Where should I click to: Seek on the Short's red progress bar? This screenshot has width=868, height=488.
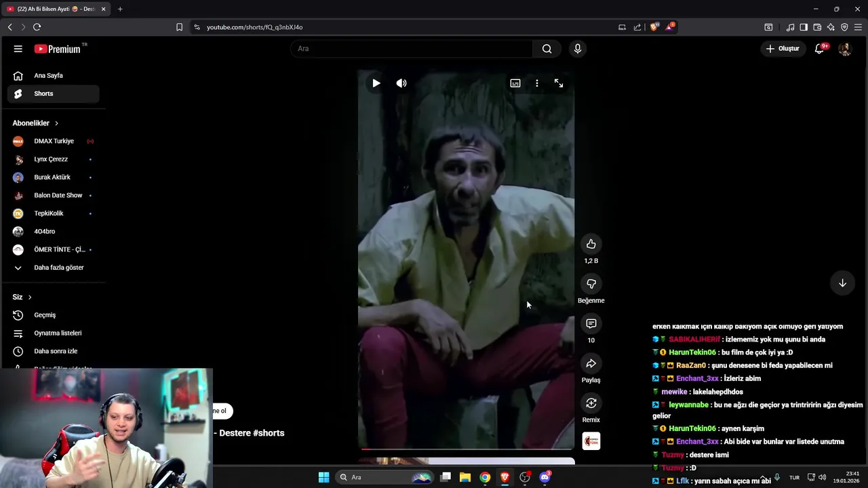point(467,449)
